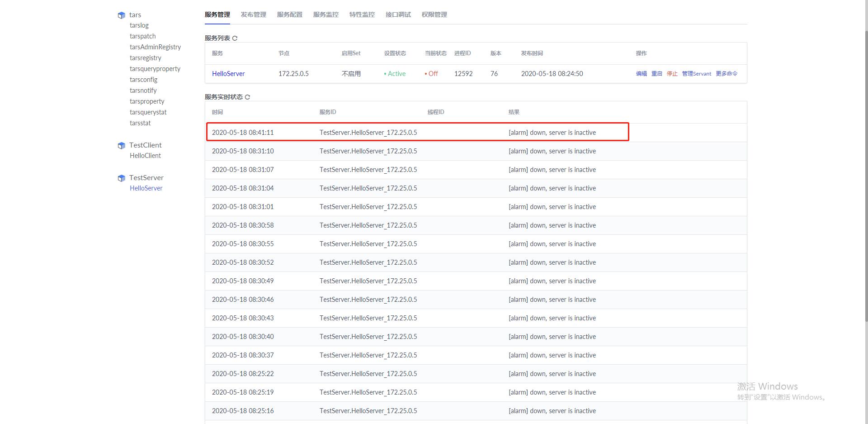868x424 pixels.
Task: Click the cube icon beside TestServer
Action: pyautogui.click(x=121, y=178)
